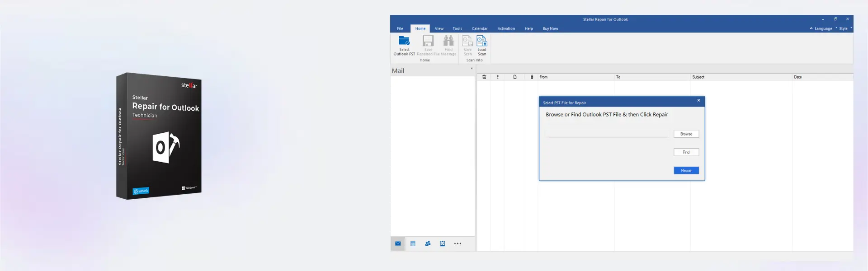Sort by the Subject column header

[741, 77]
